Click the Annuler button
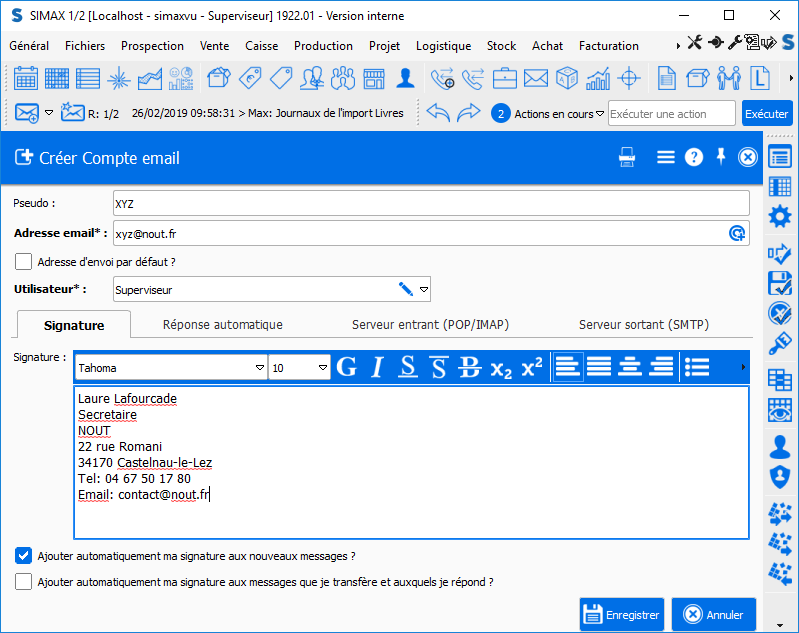This screenshot has width=799, height=633. click(714, 615)
